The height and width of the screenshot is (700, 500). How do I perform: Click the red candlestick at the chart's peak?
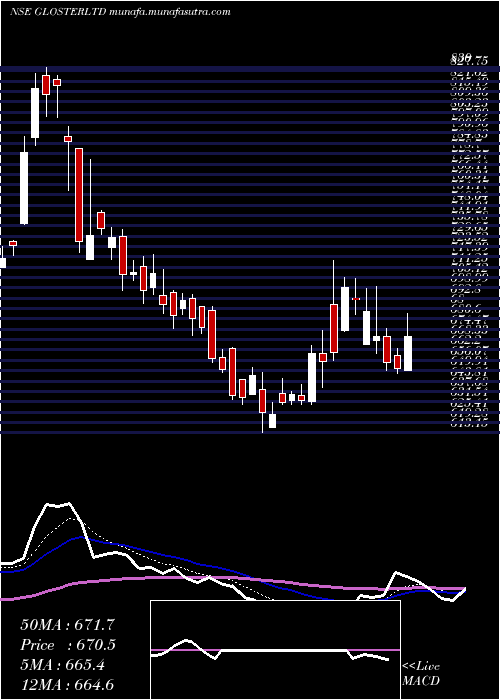point(46,84)
